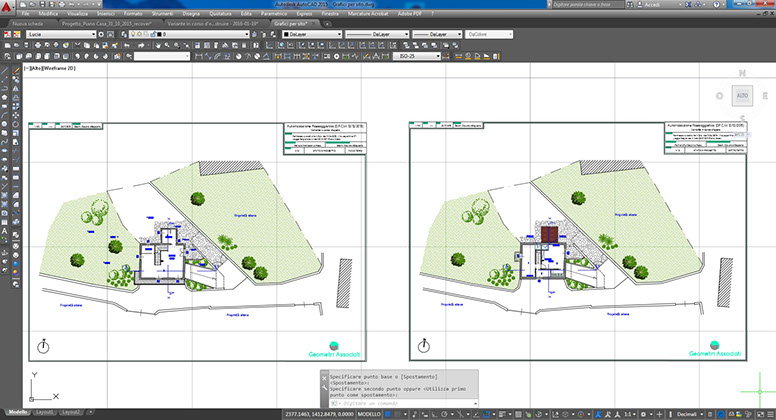Select the Text tool marked A

click(x=5, y=231)
